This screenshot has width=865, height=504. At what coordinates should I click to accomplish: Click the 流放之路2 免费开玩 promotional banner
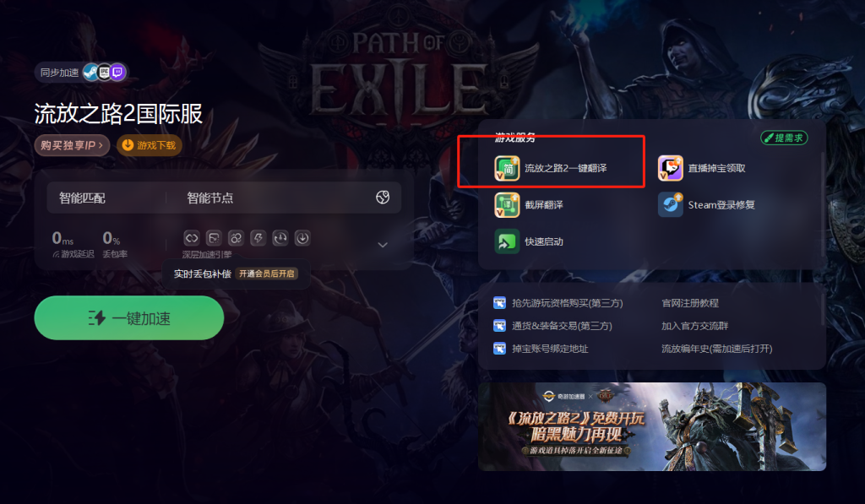pyautogui.click(x=652, y=427)
